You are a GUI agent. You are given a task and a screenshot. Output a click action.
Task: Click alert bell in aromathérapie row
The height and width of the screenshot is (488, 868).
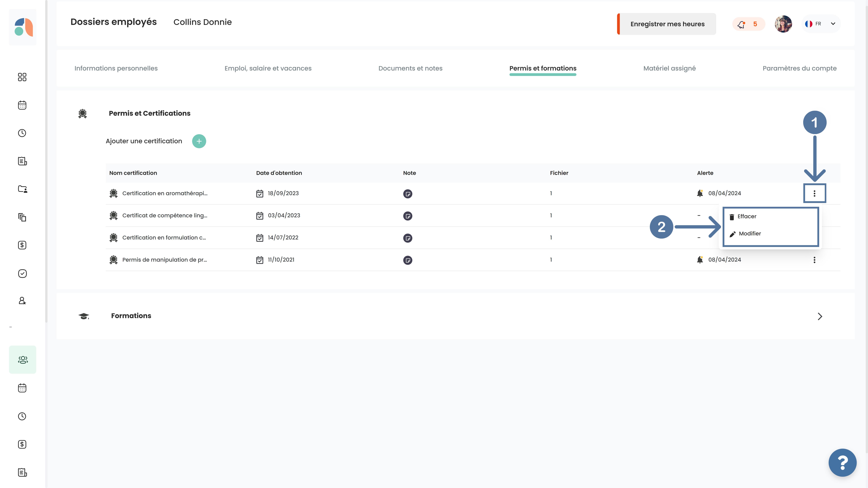[x=700, y=193]
